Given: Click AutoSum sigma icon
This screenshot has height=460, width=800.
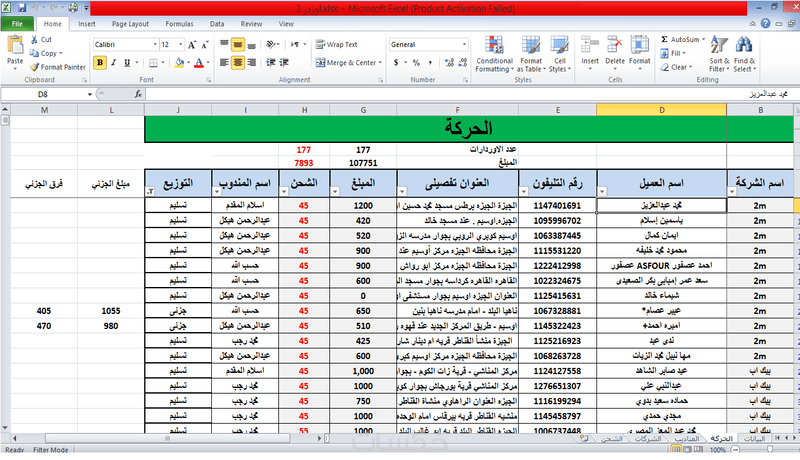Looking at the screenshot, I should (664, 39).
